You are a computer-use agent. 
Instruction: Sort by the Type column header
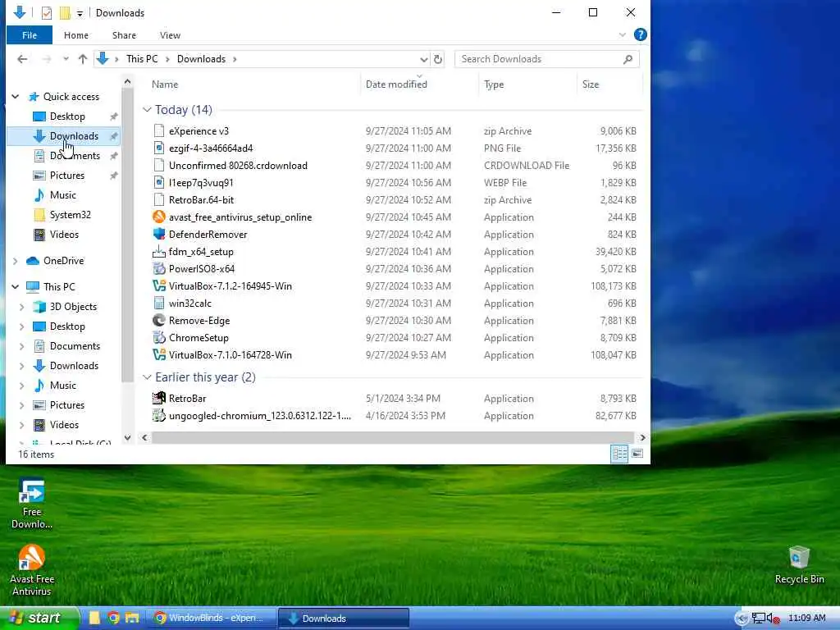(x=527, y=84)
